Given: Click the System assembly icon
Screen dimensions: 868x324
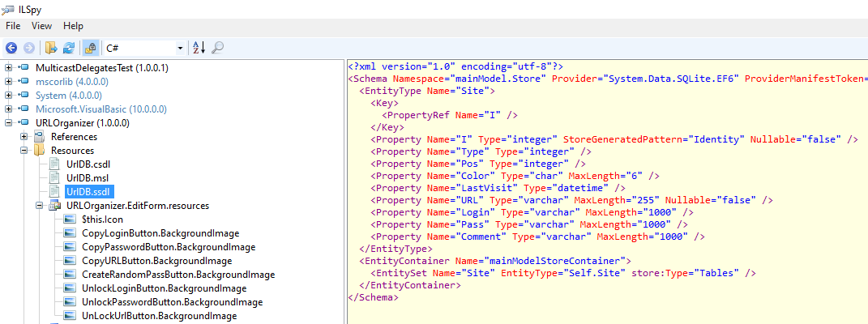Looking at the screenshot, I should [24, 96].
